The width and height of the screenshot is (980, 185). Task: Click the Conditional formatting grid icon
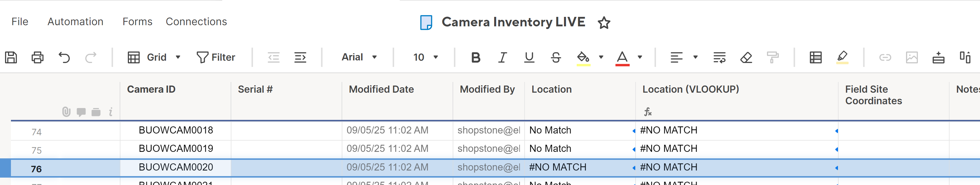point(815,57)
